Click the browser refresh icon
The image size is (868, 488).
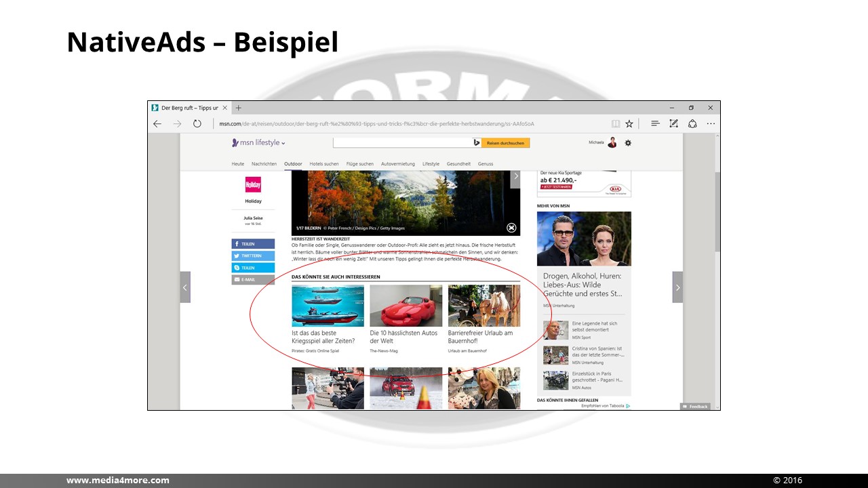pos(197,124)
